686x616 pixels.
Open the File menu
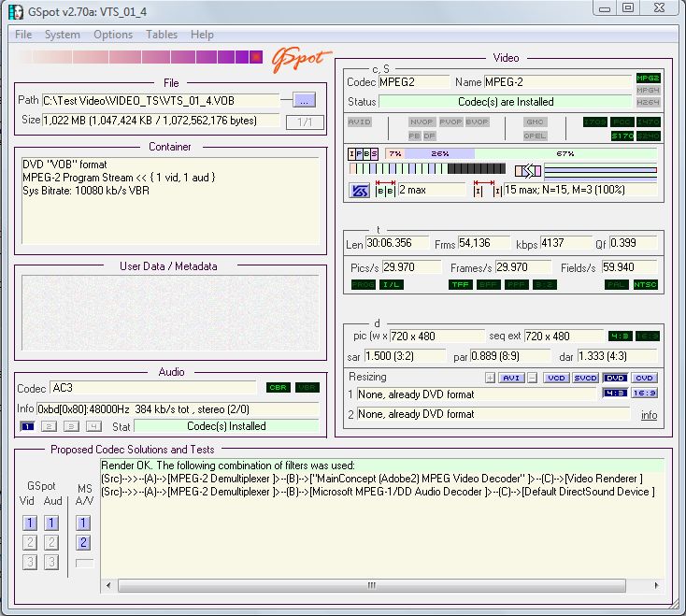(23, 35)
